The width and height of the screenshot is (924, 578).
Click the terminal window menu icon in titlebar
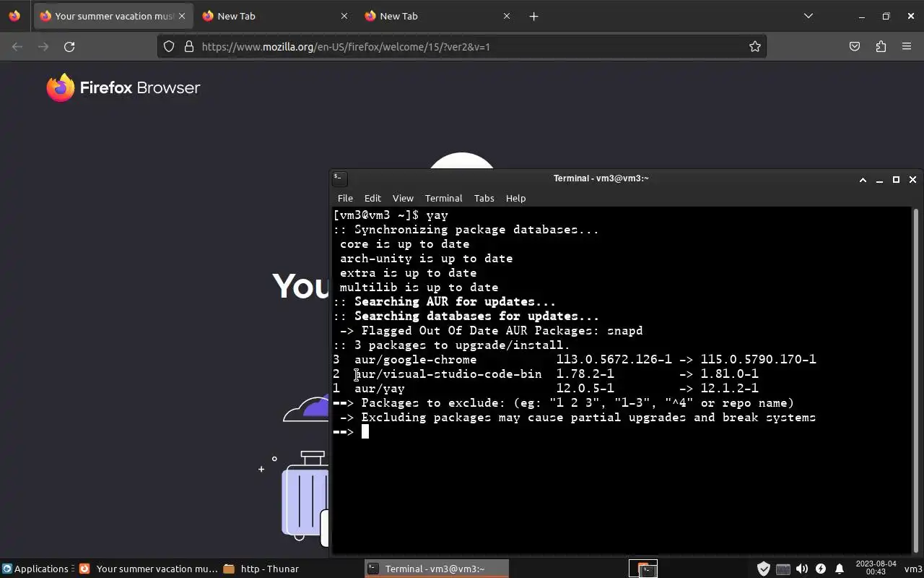click(339, 178)
